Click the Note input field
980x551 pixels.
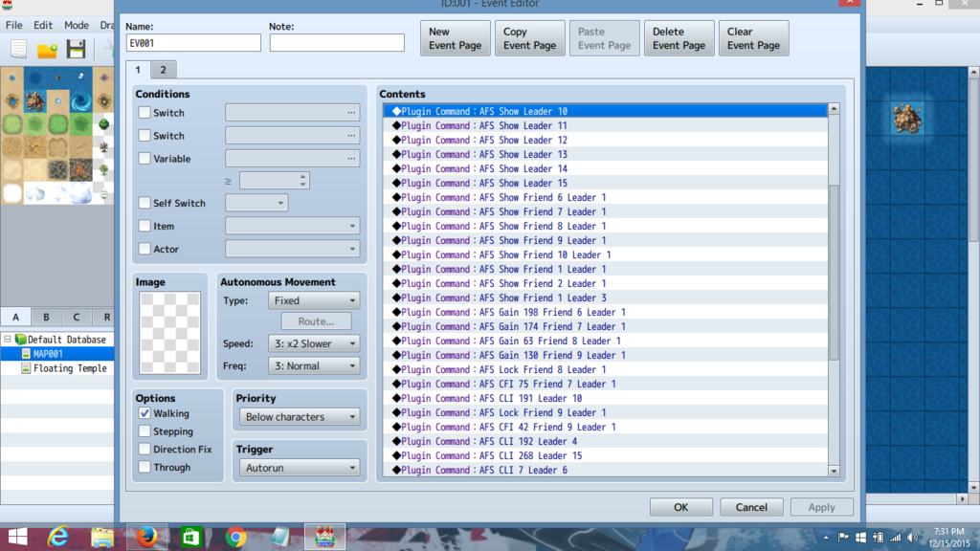click(337, 43)
